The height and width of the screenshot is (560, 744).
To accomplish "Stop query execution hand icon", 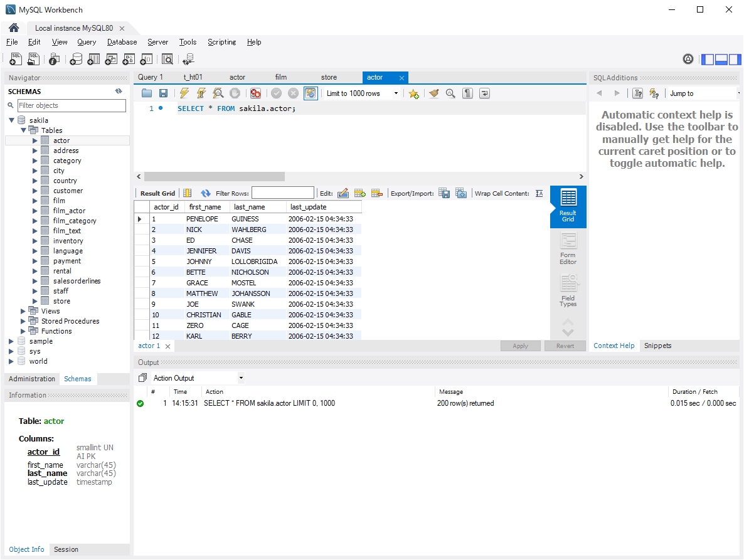I will 235,93.
